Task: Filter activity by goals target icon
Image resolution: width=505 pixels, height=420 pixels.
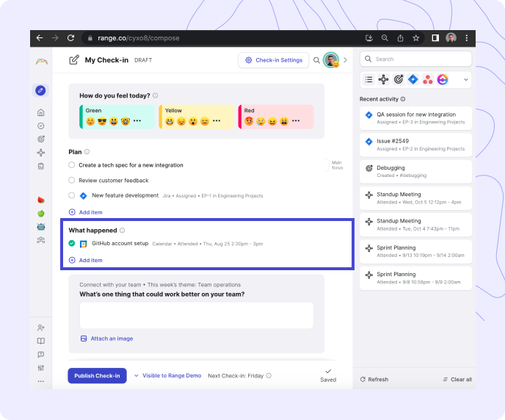Action: (x=399, y=79)
